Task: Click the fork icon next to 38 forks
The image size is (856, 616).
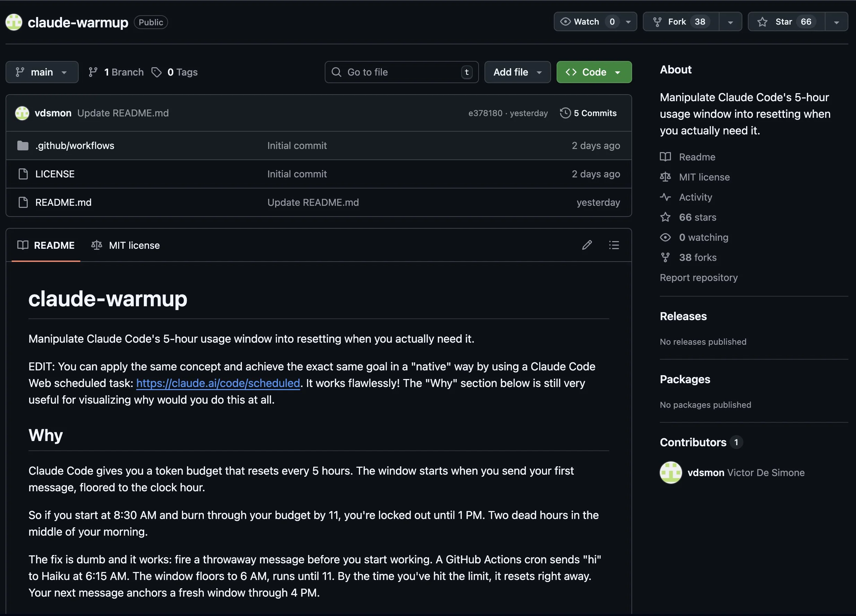Action: pyautogui.click(x=665, y=257)
